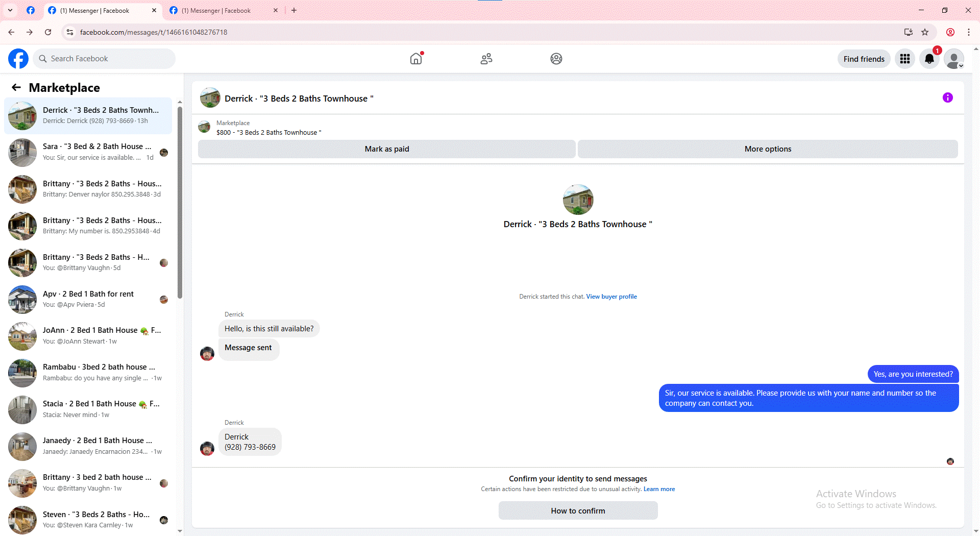The width and height of the screenshot is (980, 536).
Task: View site information icon in address bar
Action: 70,32
